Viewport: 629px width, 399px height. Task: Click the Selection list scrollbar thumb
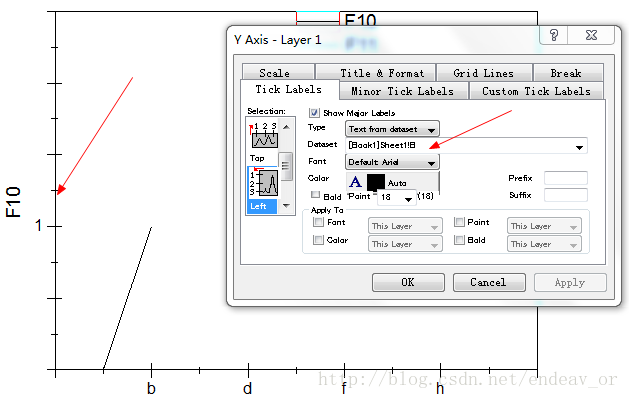pos(286,166)
